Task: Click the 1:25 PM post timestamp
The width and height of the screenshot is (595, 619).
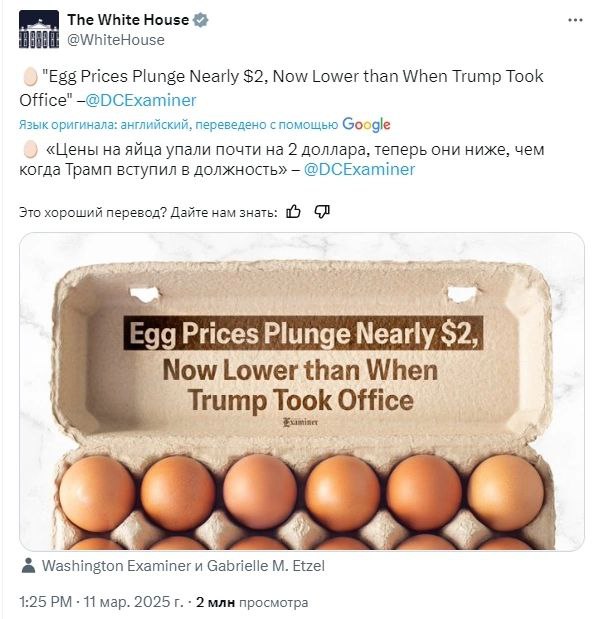Action: tap(101, 602)
